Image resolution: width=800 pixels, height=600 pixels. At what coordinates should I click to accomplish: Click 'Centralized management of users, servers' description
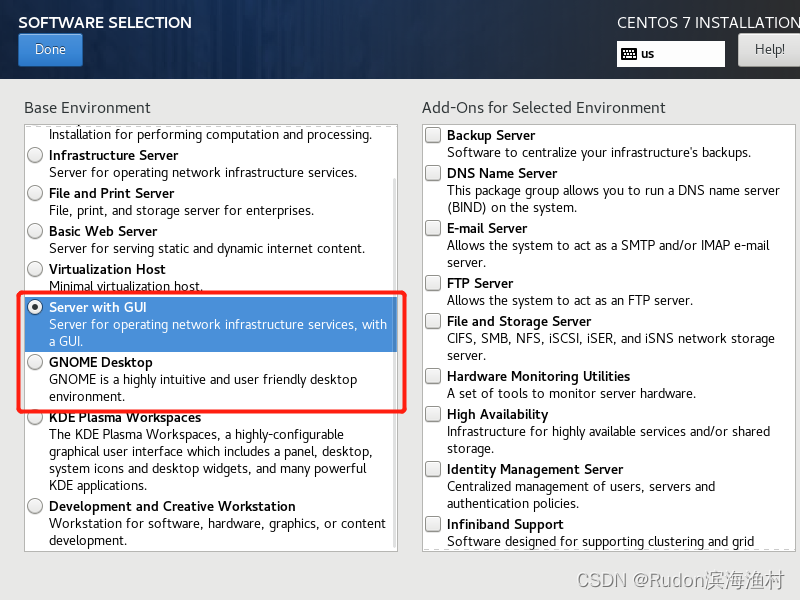coord(581,495)
